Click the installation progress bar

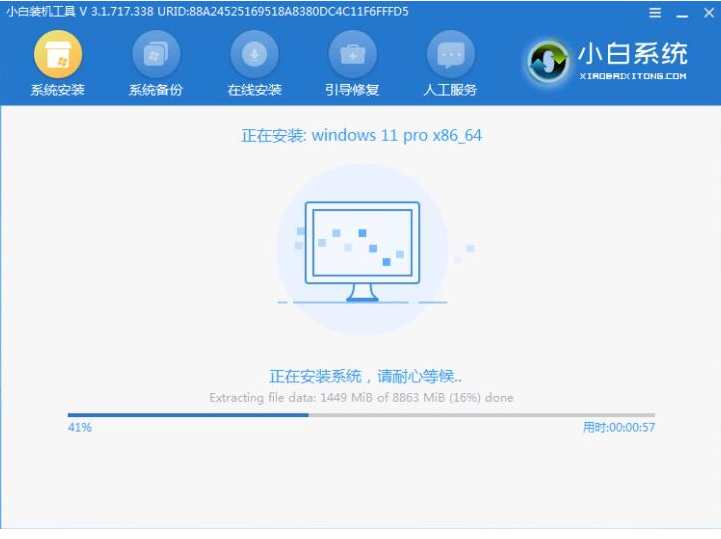pos(361,414)
